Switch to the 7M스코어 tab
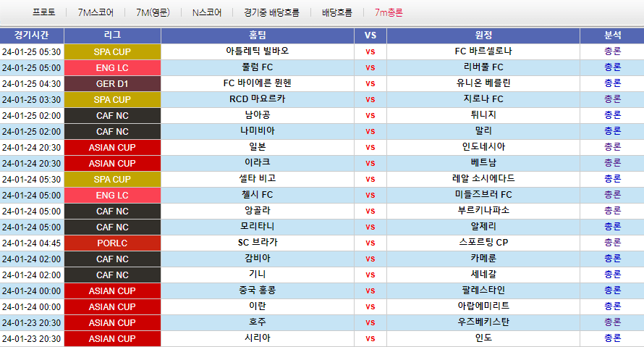This screenshot has width=644, height=347. click(95, 12)
